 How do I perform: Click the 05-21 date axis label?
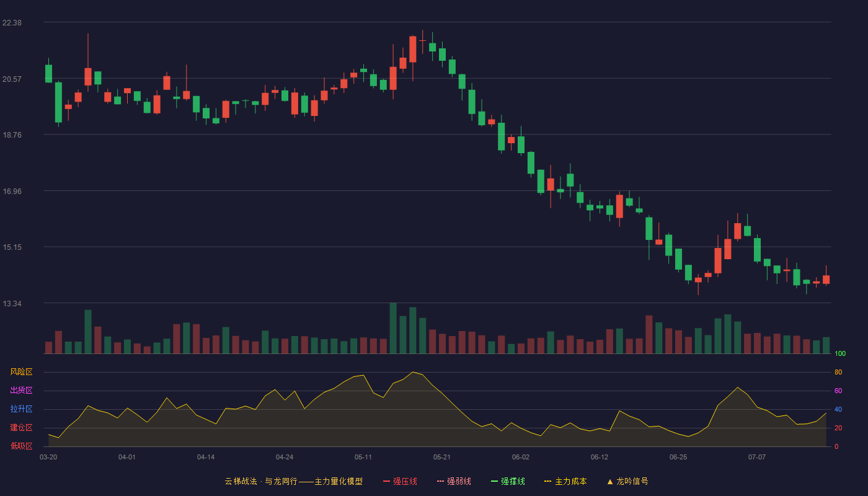point(442,457)
